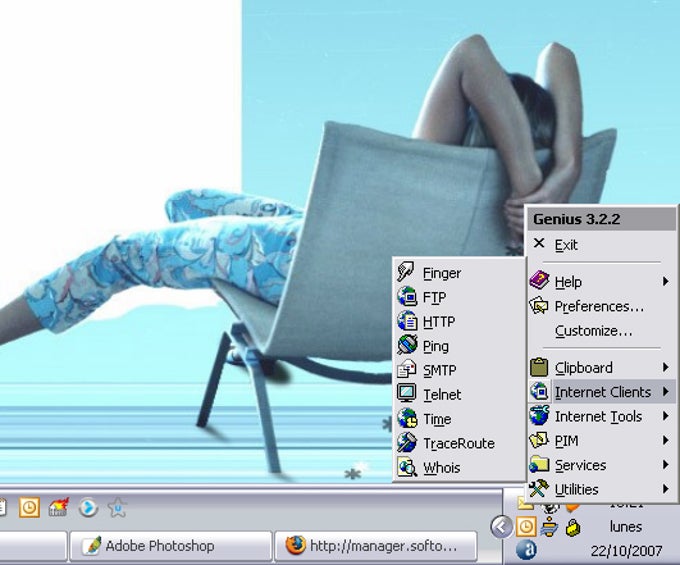Open the Services menu entry
This screenshot has height=565, width=680.
(x=601, y=465)
